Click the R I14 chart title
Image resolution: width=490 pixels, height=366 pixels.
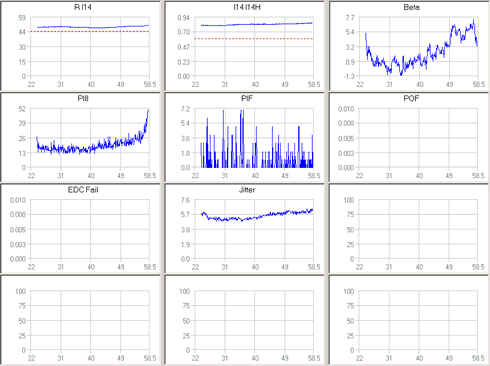point(83,7)
